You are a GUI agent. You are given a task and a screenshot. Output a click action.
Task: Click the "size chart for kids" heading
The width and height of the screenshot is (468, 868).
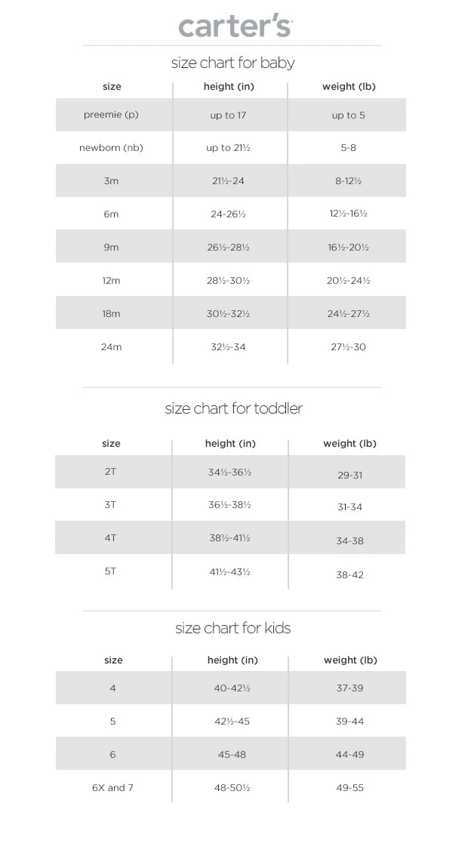coord(232,628)
